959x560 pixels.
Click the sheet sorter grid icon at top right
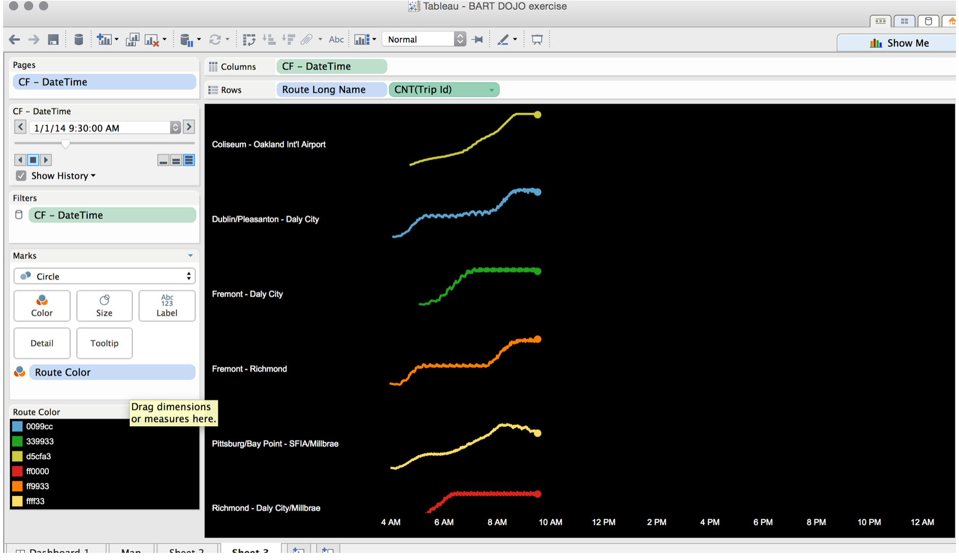click(x=905, y=21)
